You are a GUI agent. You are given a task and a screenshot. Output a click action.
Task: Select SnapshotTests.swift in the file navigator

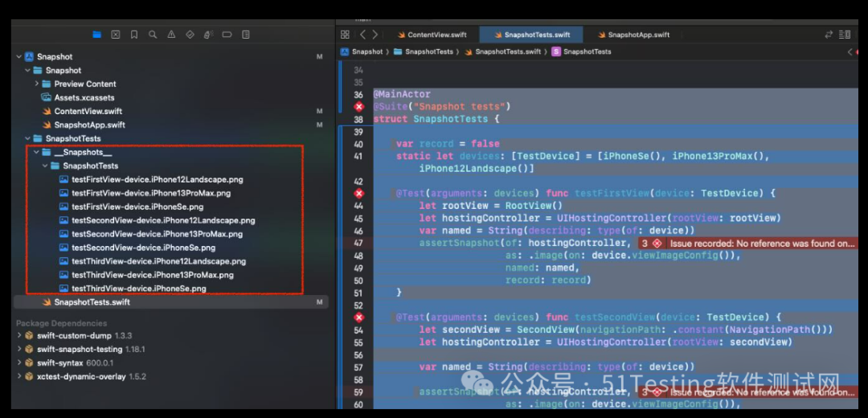click(x=170, y=302)
